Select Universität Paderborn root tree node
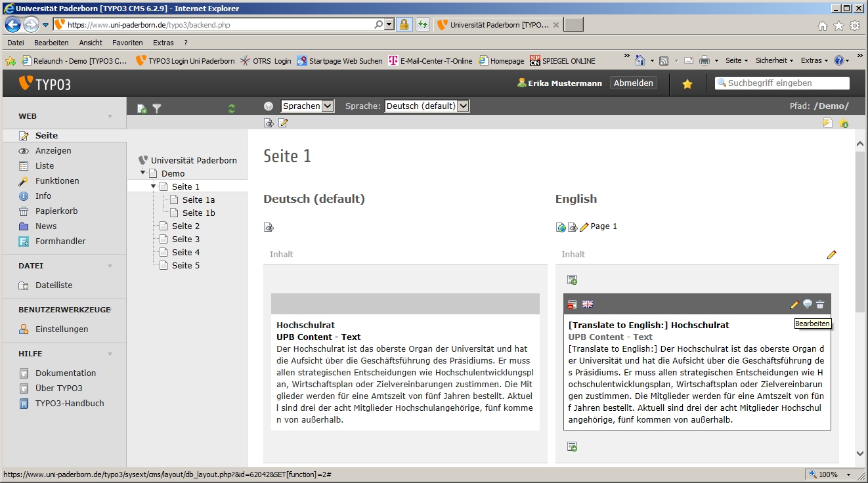Image resolution: width=868 pixels, height=483 pixels. (194, 160)
